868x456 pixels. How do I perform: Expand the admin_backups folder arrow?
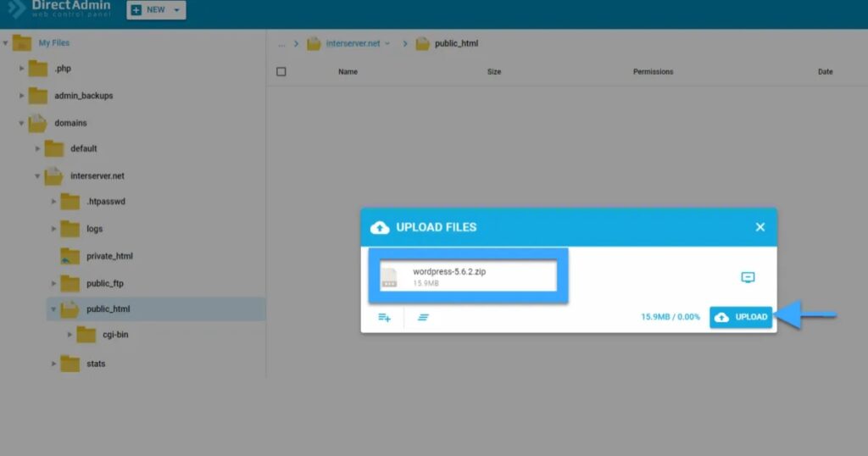(x=21, y=96)
